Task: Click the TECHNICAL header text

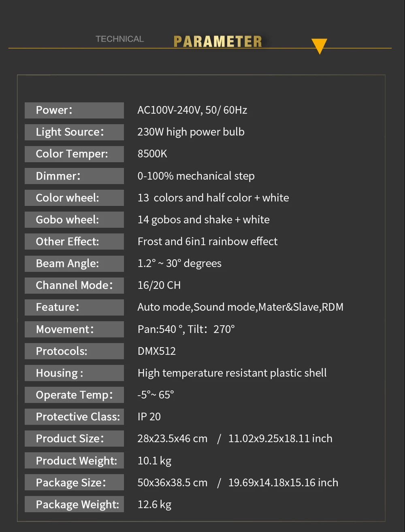Action: coord(119,39)
